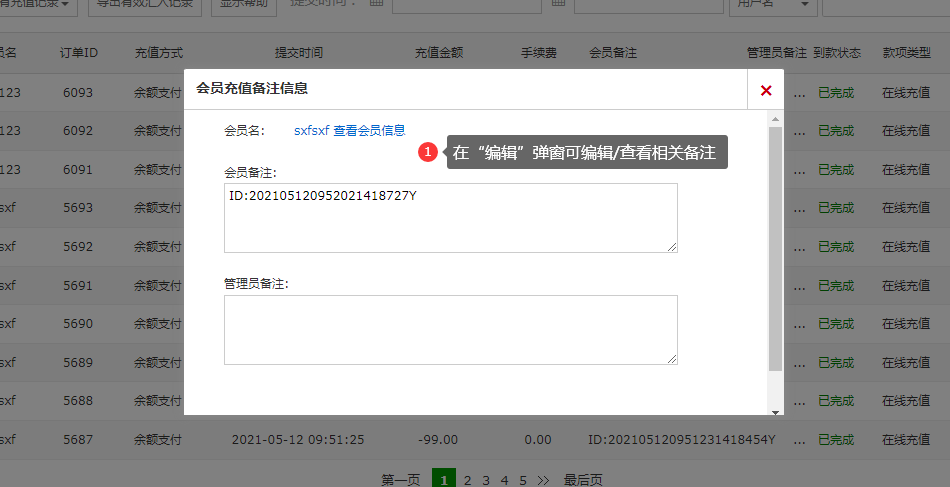Click the 充值方式 column header

pyautogui.click(x=159, y=53)
